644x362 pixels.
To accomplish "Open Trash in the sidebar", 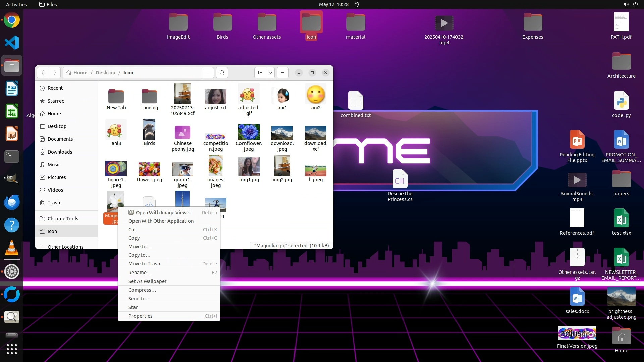I will point(54,203).
